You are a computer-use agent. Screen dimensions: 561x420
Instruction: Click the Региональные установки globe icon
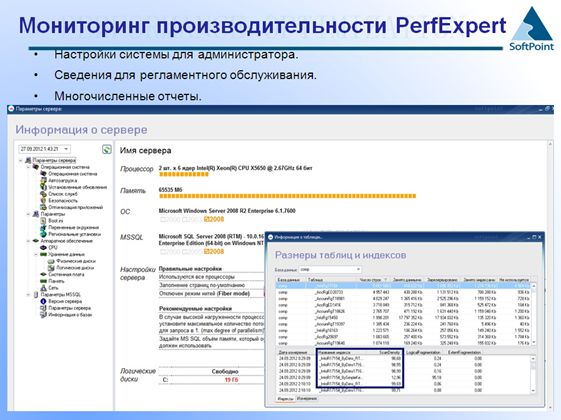pyautogui.click(x=43, y=234)
